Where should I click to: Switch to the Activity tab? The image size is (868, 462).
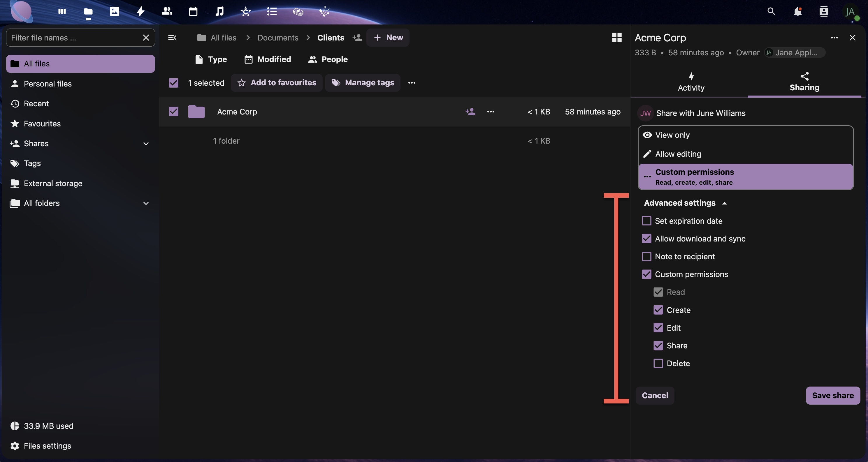coord(691,82)
